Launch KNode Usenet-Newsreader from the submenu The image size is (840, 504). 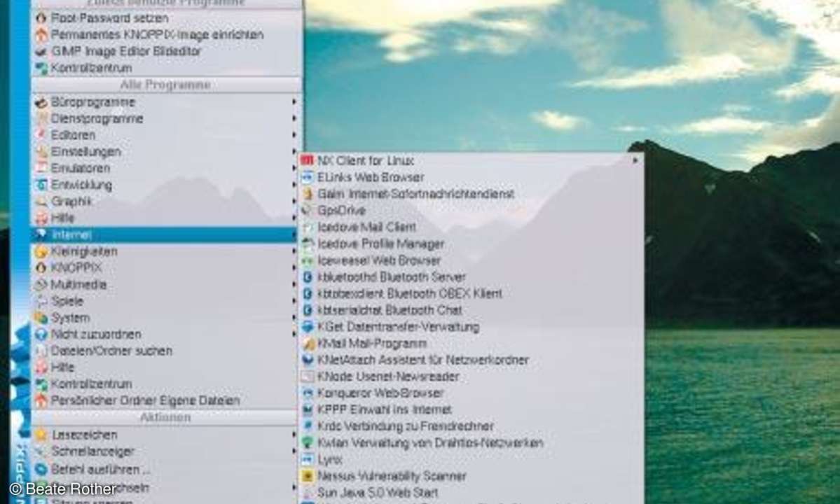[471, 377]
